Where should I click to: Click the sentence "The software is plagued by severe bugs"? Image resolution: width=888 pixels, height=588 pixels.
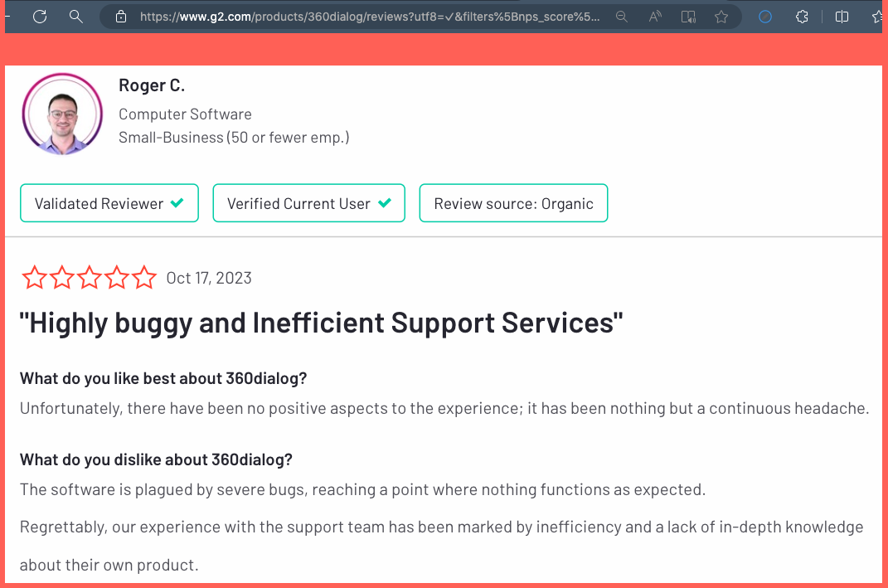(362, 489)
